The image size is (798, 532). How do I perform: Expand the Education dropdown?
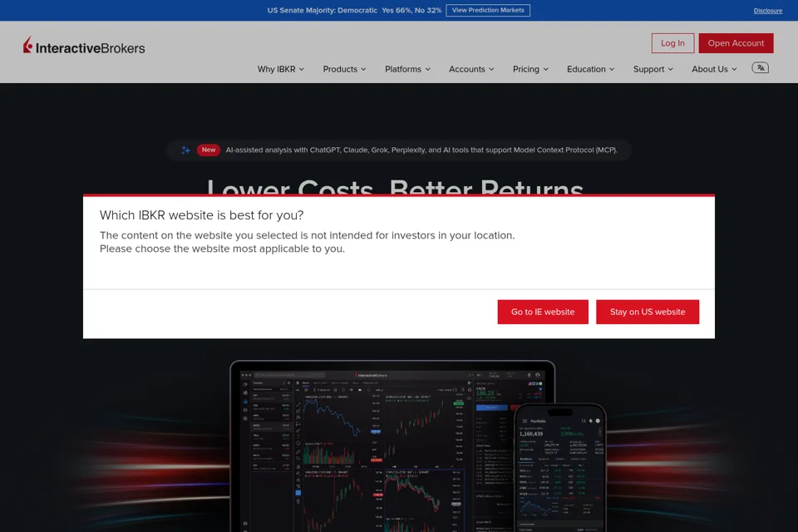pos(590,69)
